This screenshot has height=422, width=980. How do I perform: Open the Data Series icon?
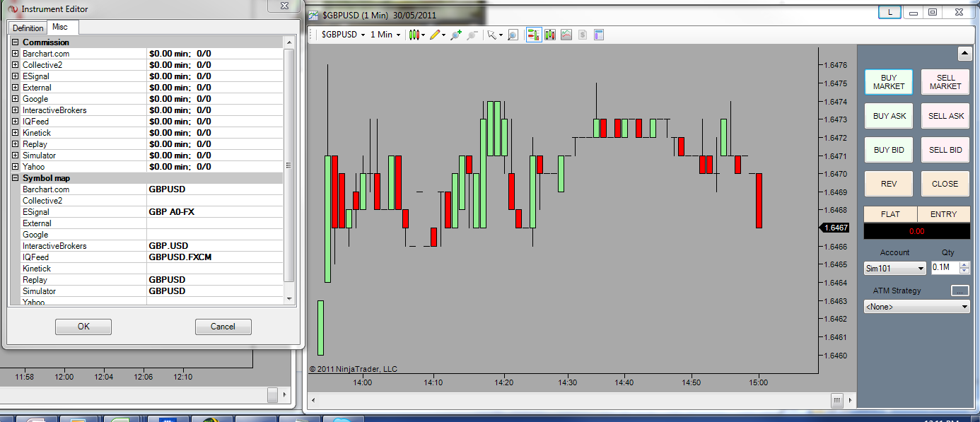click(x=550, y=34)
